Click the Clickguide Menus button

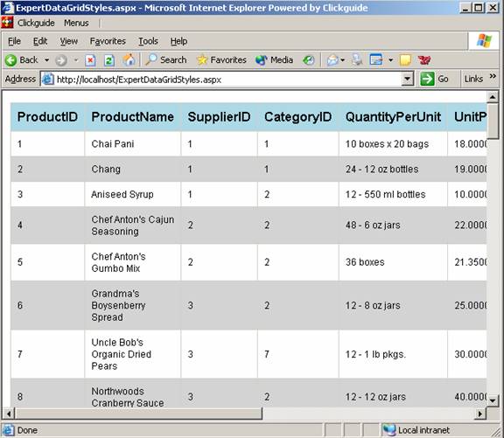tap(76, 23)
